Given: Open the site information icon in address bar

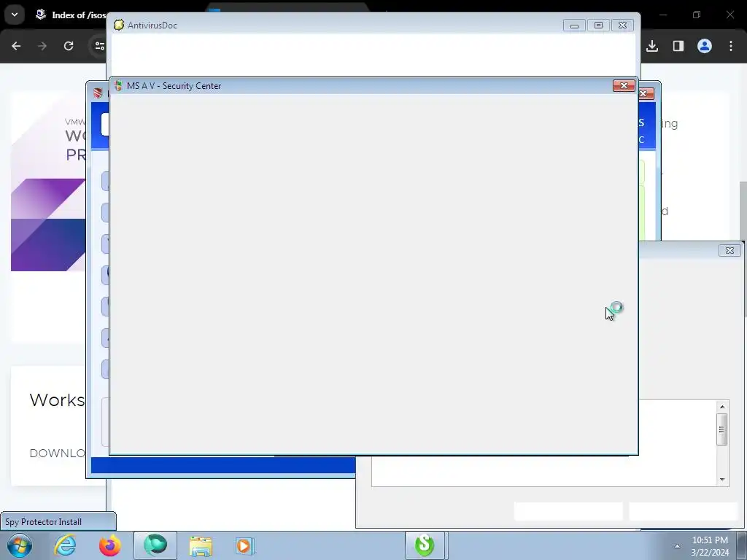Looking at the screenshot, I should 99,46.
